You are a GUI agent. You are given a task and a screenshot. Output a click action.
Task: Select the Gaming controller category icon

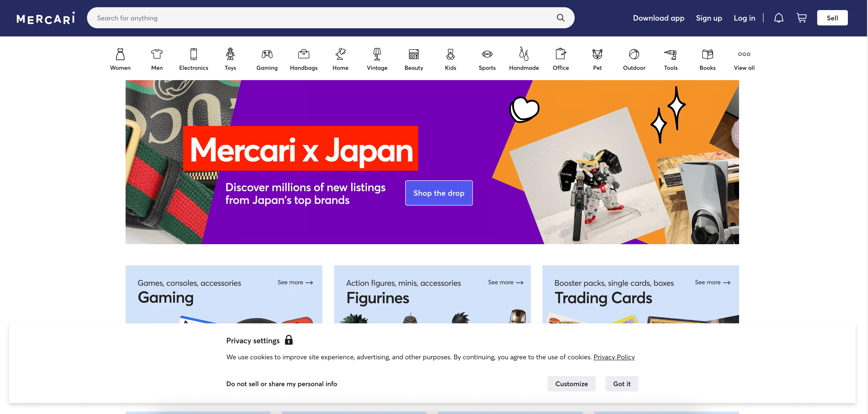click(267, 54)
